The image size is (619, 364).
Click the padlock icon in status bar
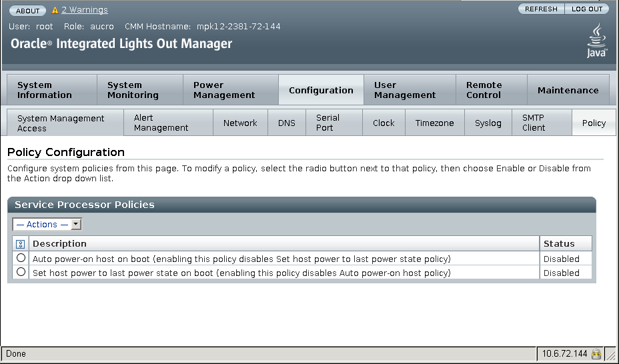[596, 354]
